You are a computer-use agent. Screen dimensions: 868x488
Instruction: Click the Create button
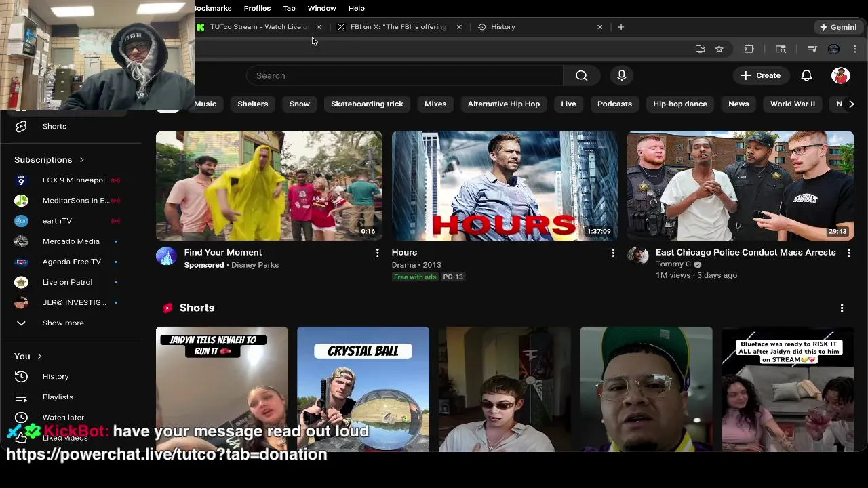click(761, 75)
